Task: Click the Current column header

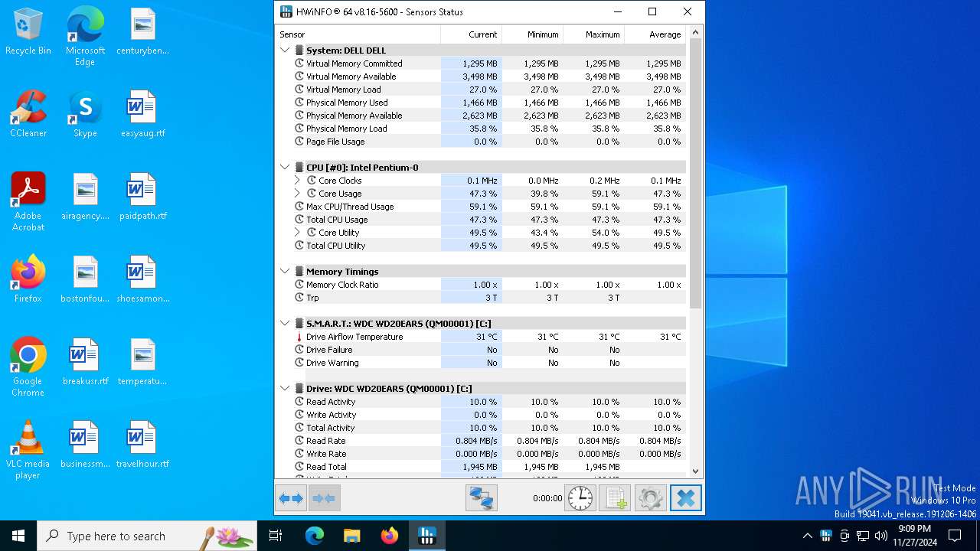Action: coord(471,34)
